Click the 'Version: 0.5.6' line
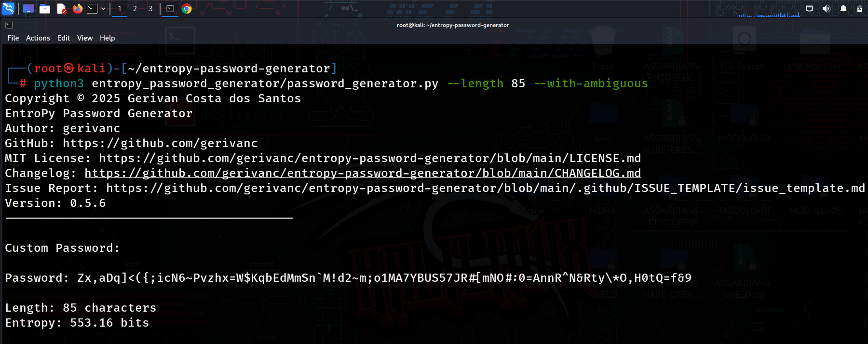The height and width of the screenshot is (344, 868). (55, 203)
